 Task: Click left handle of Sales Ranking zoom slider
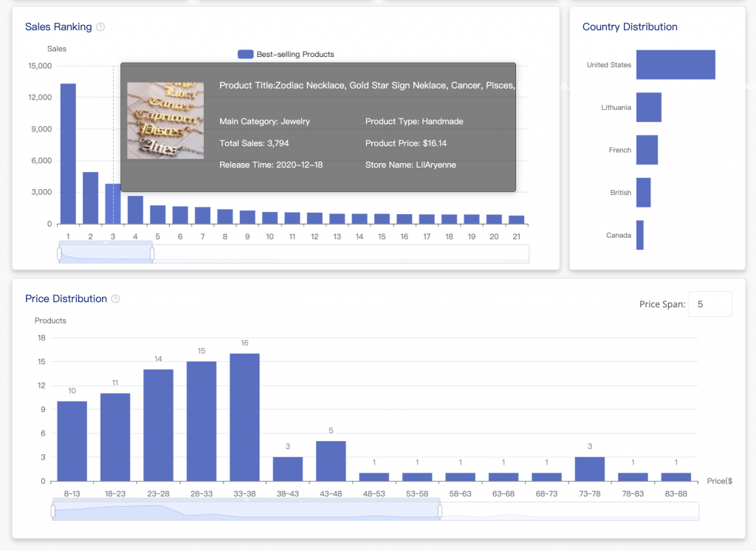(x=59, y=254)
